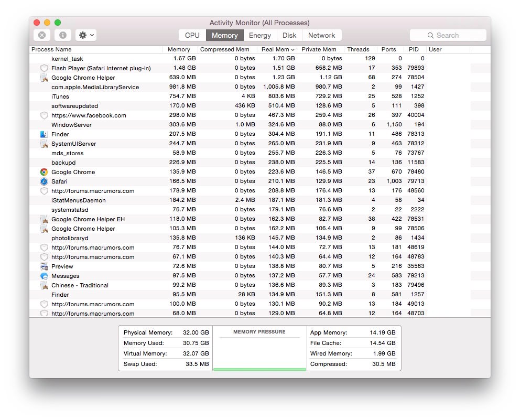The width and height of the screenshot is (520, 420).
Task: Sort by User column header
Action: click(x=448, y=49)
